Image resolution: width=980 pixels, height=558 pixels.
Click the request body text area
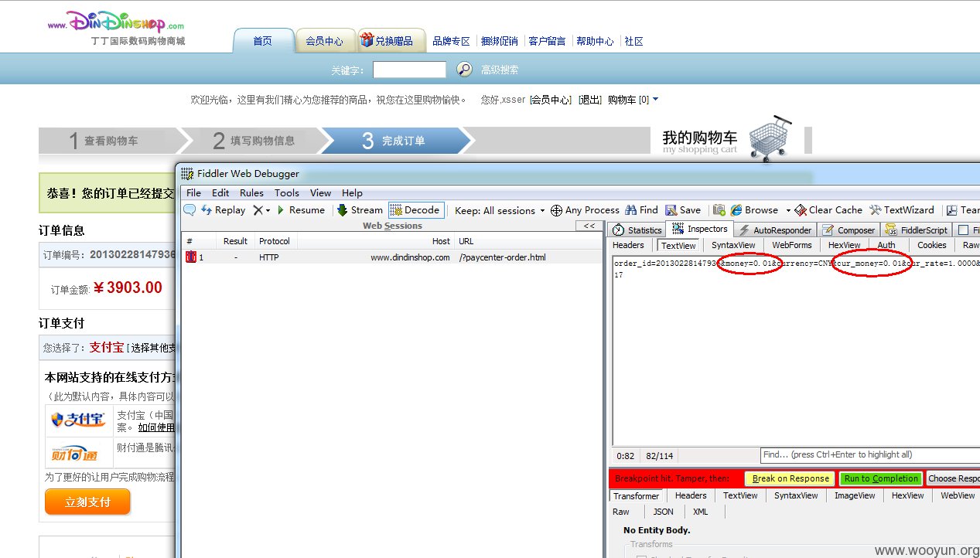click(x=796, y=352)
